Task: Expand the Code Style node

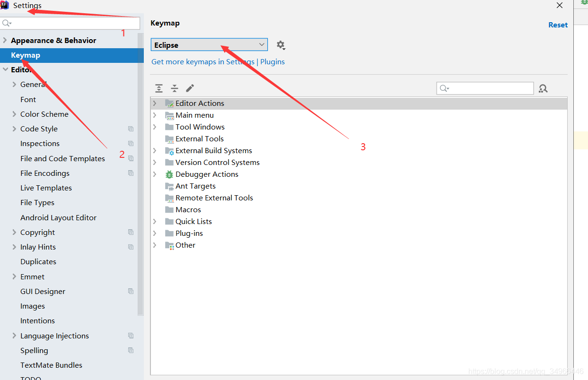Action: click(x=15, y=129)
